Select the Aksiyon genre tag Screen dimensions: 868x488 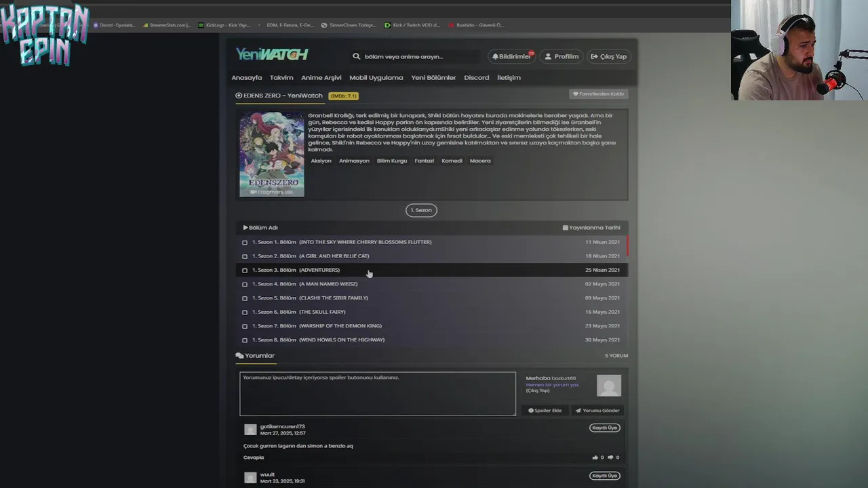pos(321,161)
